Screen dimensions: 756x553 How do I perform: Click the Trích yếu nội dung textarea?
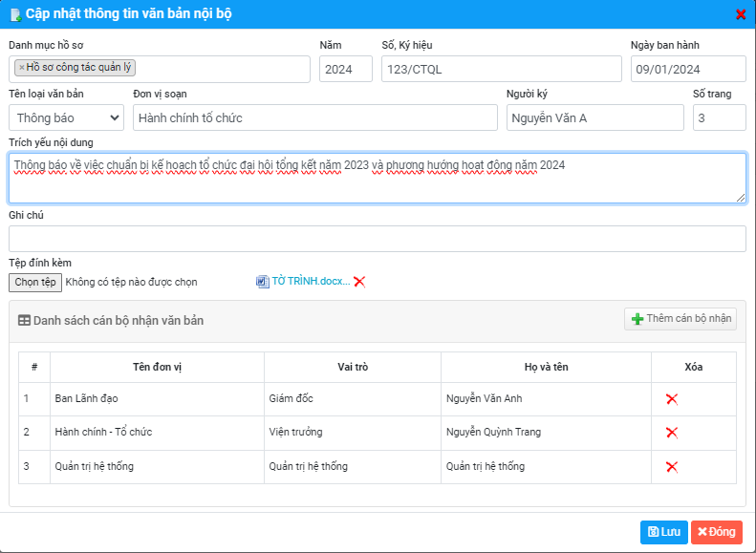coord(377,178)
